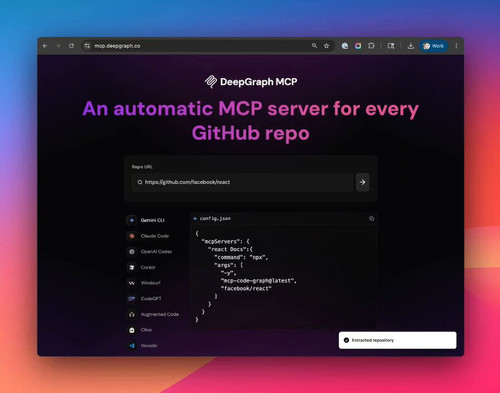The height and width of the screenshot is (393, 500).
Task: Click the "facebook/react" argument in the code
Action: tap(246, 289)
